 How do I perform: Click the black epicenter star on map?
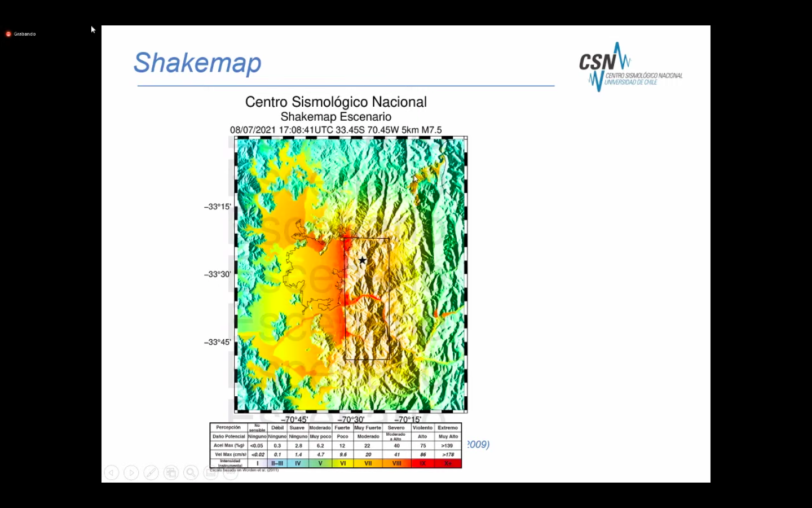tap(363, 260)
